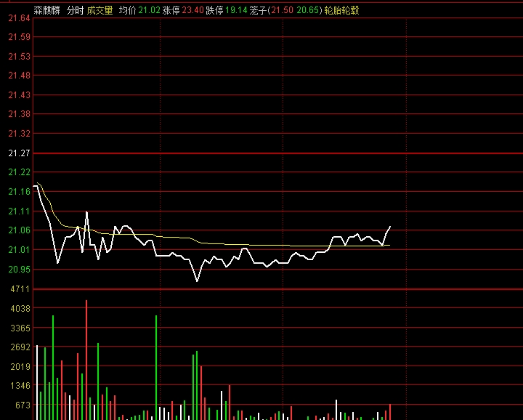Click the 成交量 volume label

[100, 10]
